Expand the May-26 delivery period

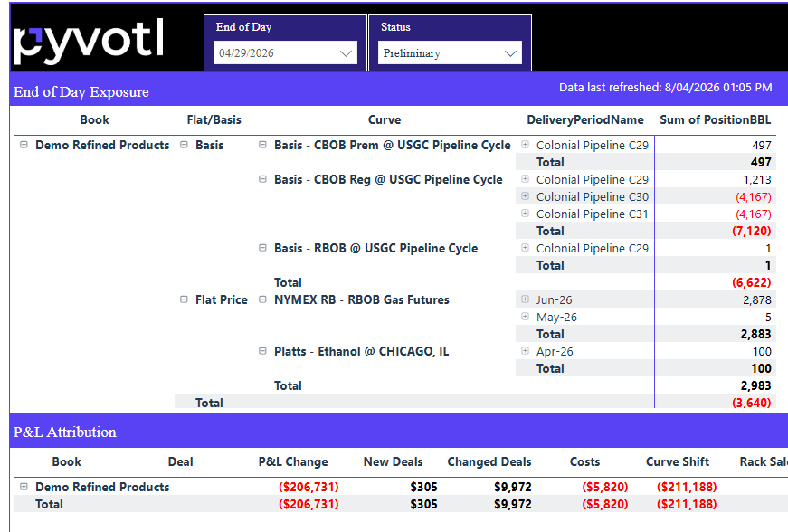click(x=525, y=317)
